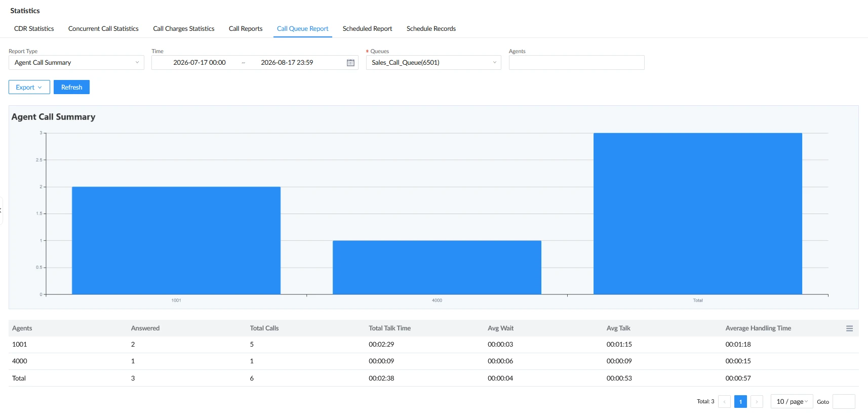Click the Refresh button

click(71, 87)
